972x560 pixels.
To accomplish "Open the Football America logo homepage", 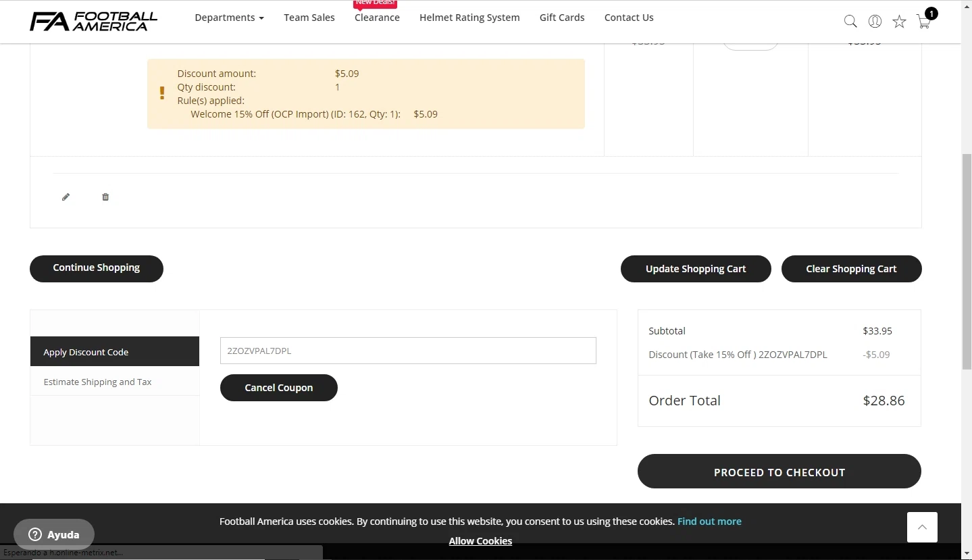I will point(93,21).
